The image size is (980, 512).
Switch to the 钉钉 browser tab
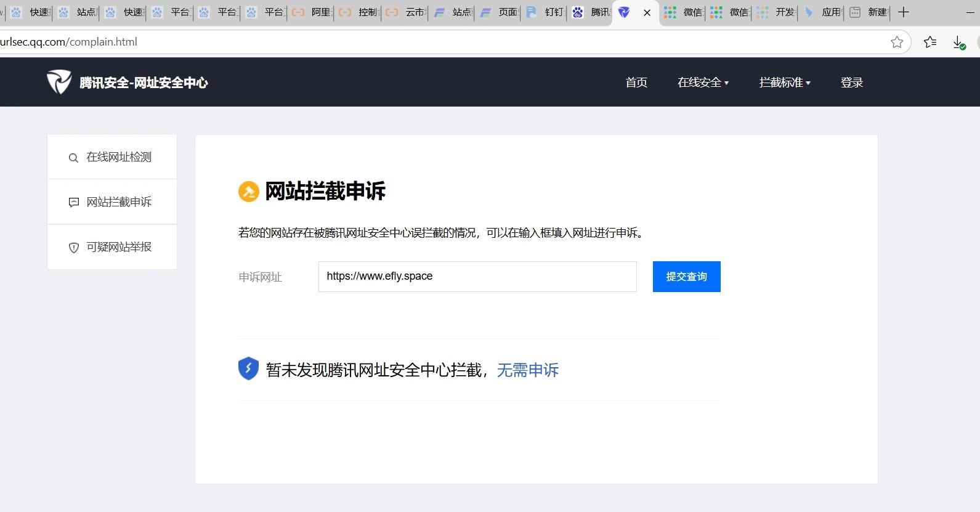point(545,12)
